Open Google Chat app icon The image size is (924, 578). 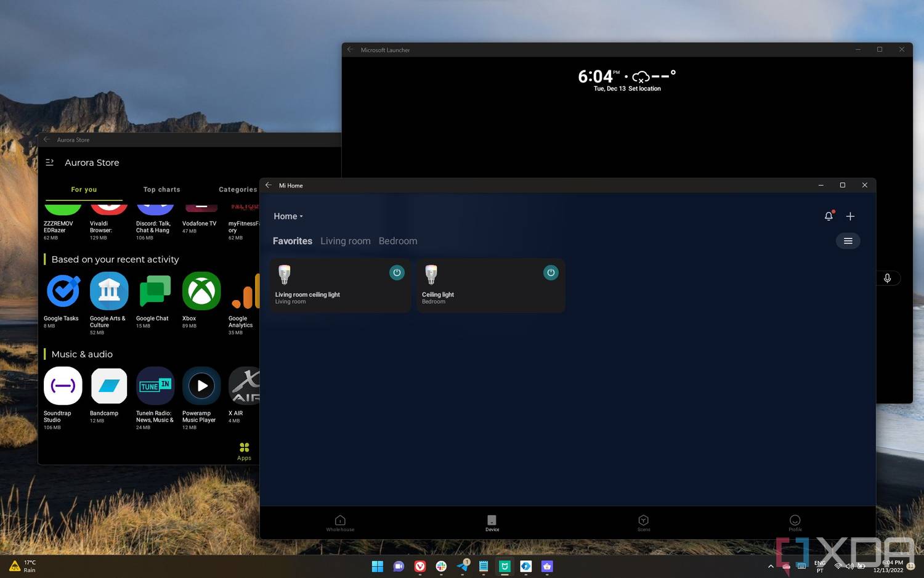click(x=155, y=291)
